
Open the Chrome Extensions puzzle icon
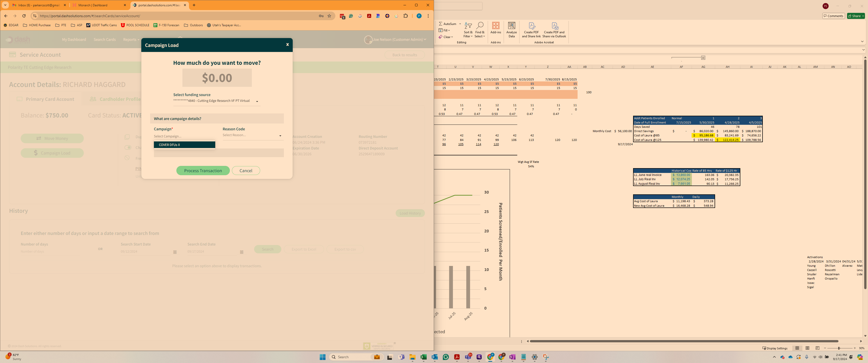(405, 16)
